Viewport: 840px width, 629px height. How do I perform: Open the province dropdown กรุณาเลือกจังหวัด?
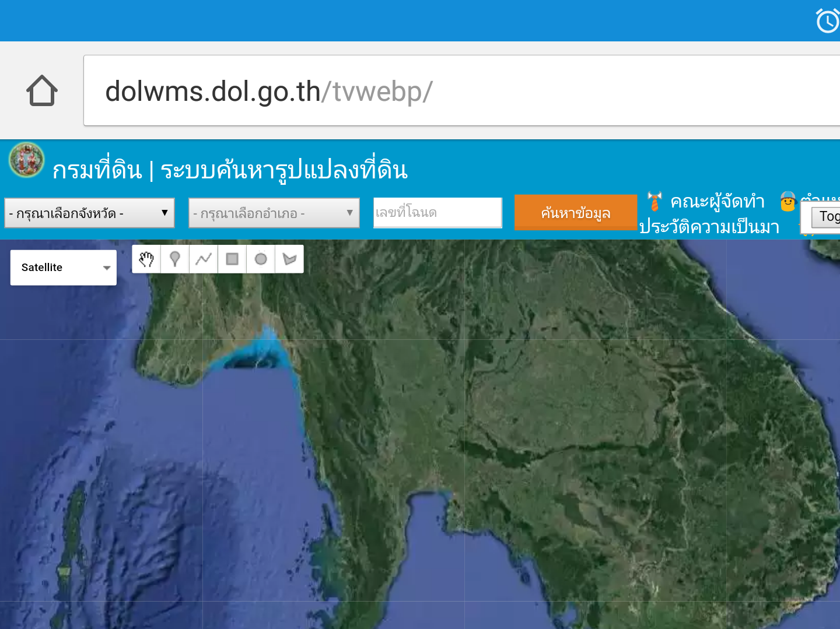coord(89,213)
